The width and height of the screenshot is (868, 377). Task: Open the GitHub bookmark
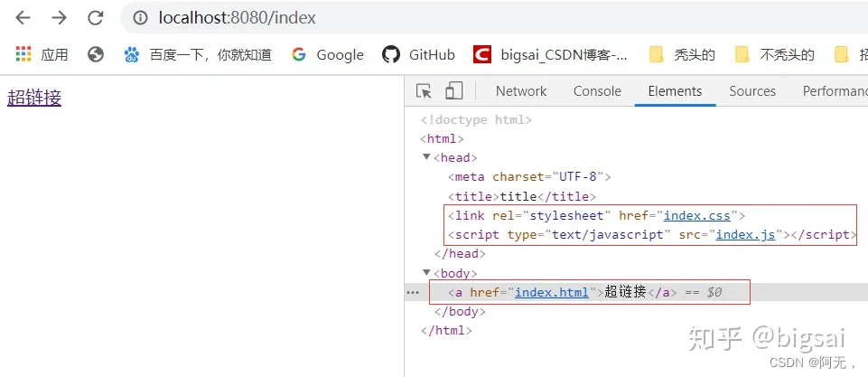point(418,54)
